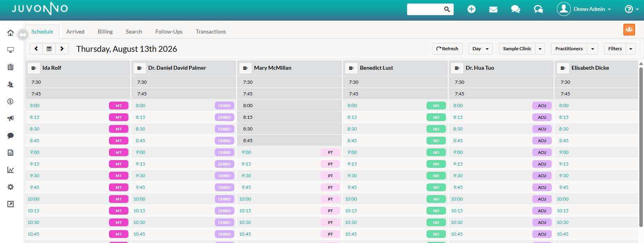Switch to the Billing tab
This screenshot has width=644, height=243.
105,32
